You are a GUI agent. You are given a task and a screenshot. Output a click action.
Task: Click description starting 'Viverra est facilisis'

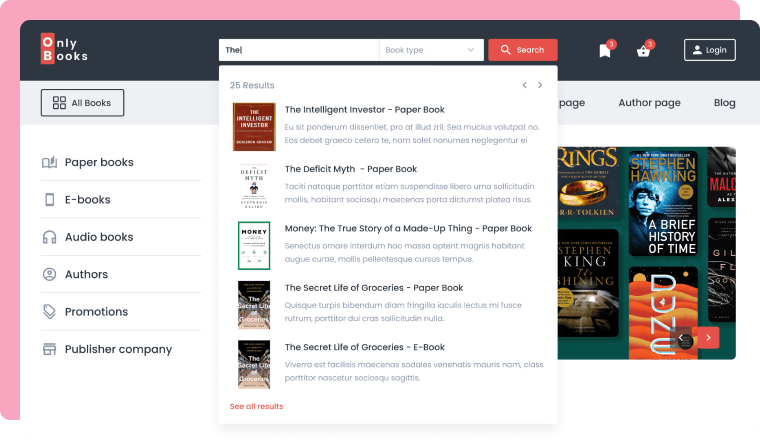point(414,371)
